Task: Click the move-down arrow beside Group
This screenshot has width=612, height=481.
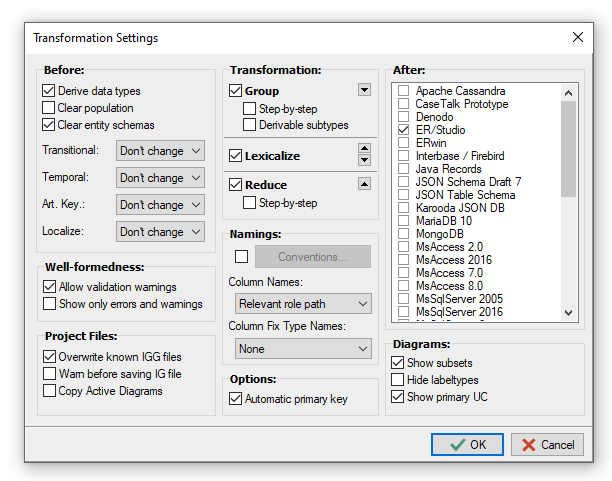Action: [364, 91]
